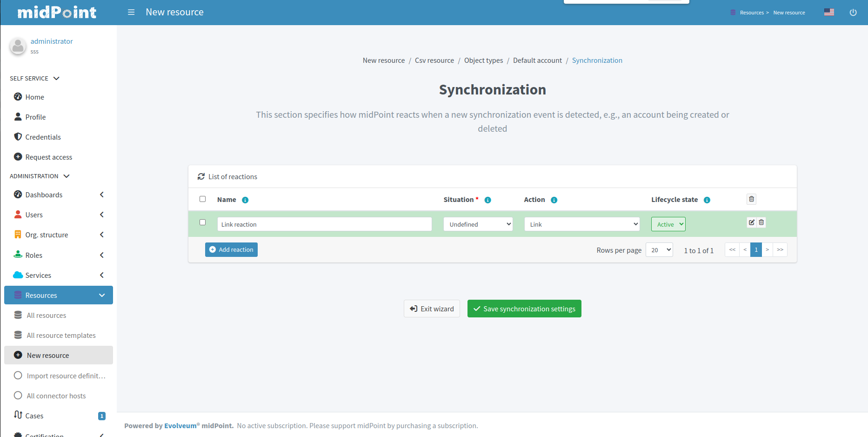Viewport: 868px width, 437px height.
Task: Open the Situation dropdown showing Undefined
Action: [478, 224]
